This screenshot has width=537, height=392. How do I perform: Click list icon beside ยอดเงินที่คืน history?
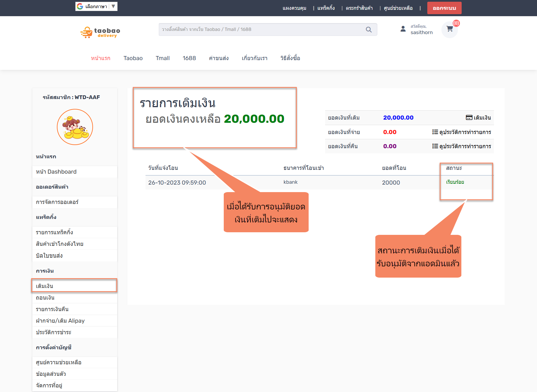tap(435, 146)
